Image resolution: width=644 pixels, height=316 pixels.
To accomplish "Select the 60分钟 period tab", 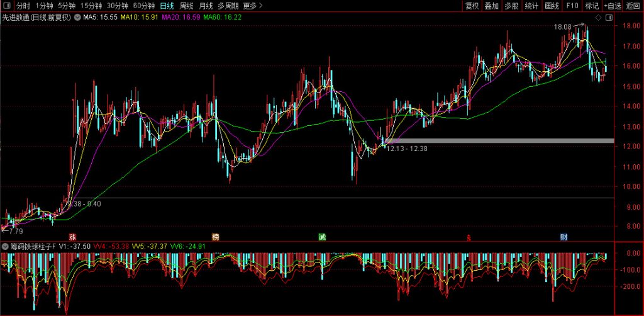I will pos(144,6).
